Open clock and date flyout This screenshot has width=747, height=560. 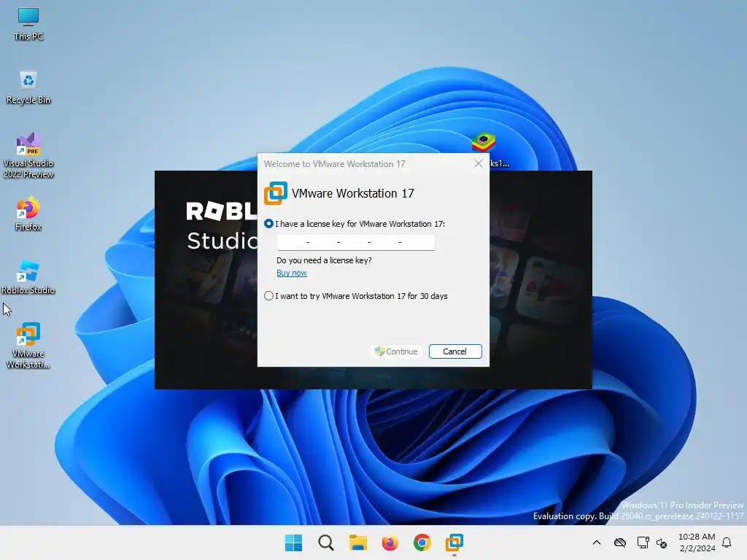click(697, 542)
